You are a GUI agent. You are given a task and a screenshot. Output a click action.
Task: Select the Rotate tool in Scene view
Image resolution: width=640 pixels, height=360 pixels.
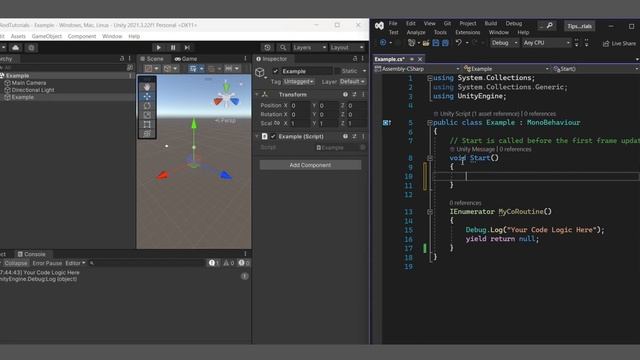pyautogui.click(x=147, y=106)
